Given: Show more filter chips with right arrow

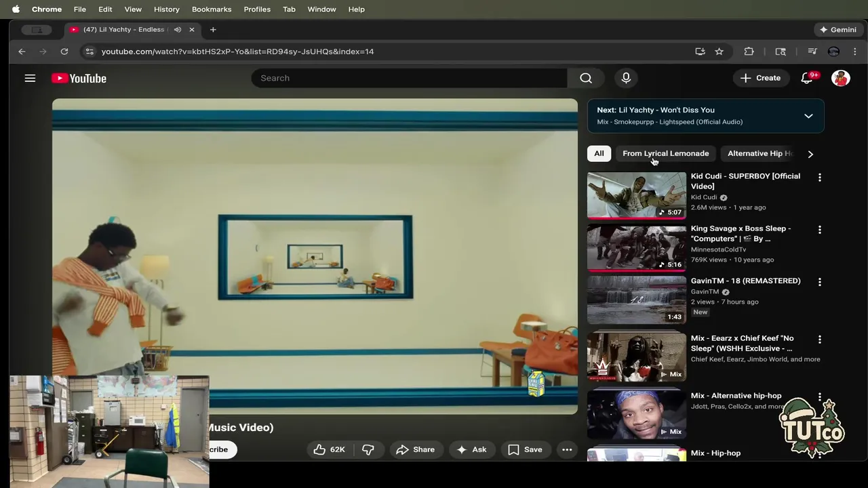Looking at the screenshot, I should click(810, 154).
